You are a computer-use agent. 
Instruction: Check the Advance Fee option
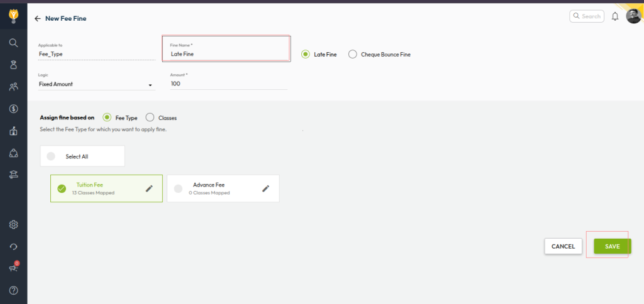[x=178, y=188]
